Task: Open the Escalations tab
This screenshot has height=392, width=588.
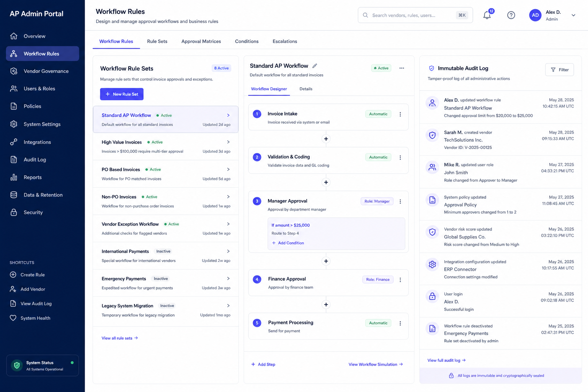Action: pyautogui.click(x=285, y=41)
